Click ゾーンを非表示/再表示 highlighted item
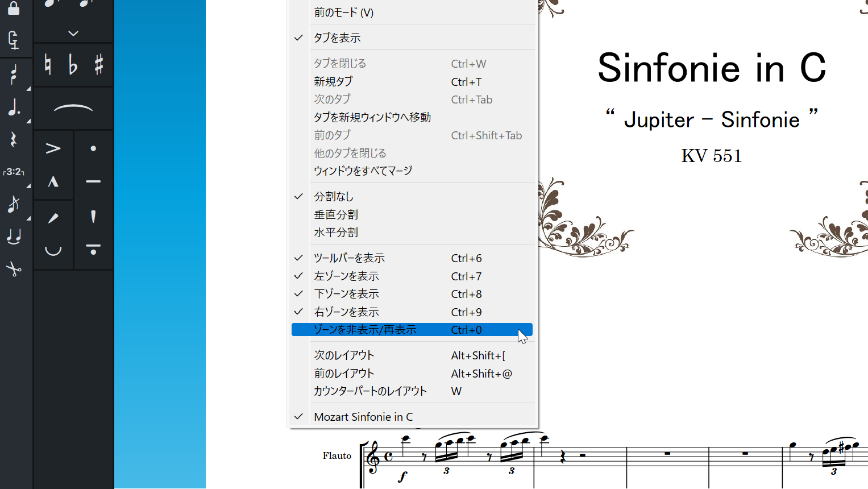Image resolution: width=868 pixels, height=489 pixels. coord(412,330)
